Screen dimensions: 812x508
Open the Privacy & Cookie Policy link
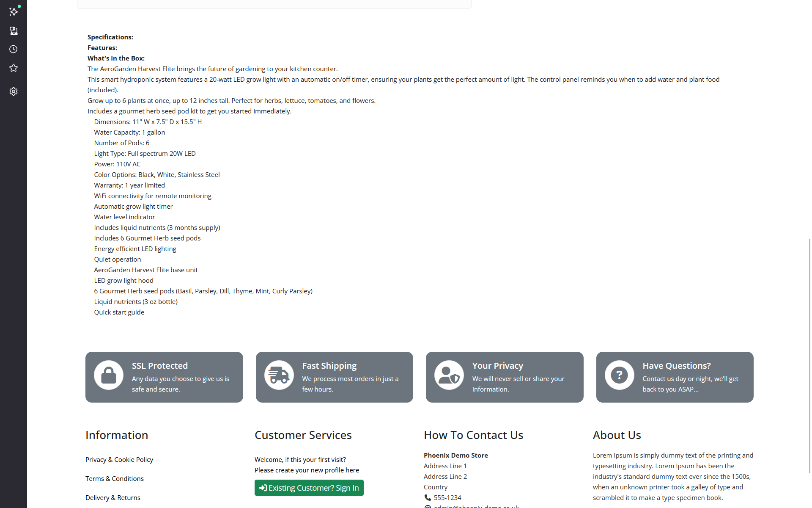pos(119,459)
